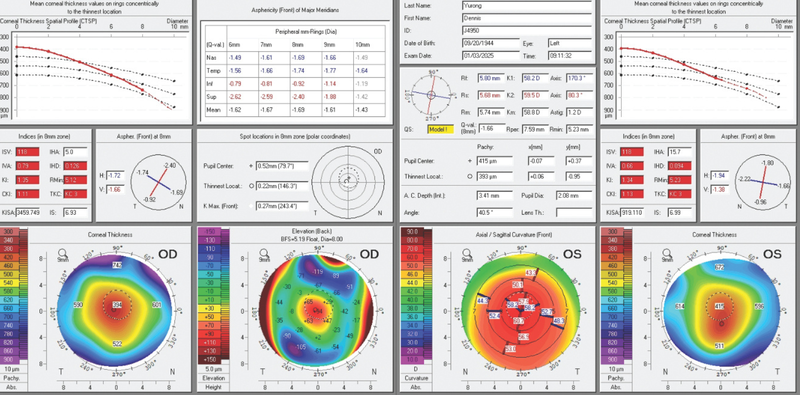Viewport: 800px width, 395px height.
Task: Click the IHD index value 0.126
Action: 75,166
